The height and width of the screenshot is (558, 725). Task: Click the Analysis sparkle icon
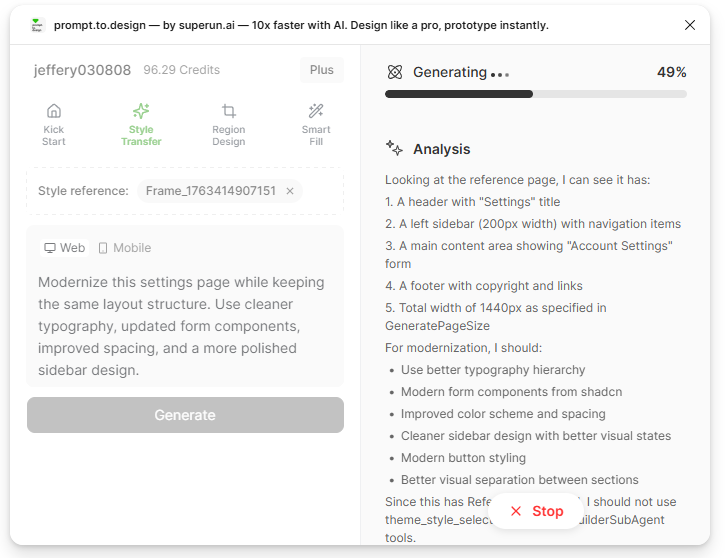point(394,148)
